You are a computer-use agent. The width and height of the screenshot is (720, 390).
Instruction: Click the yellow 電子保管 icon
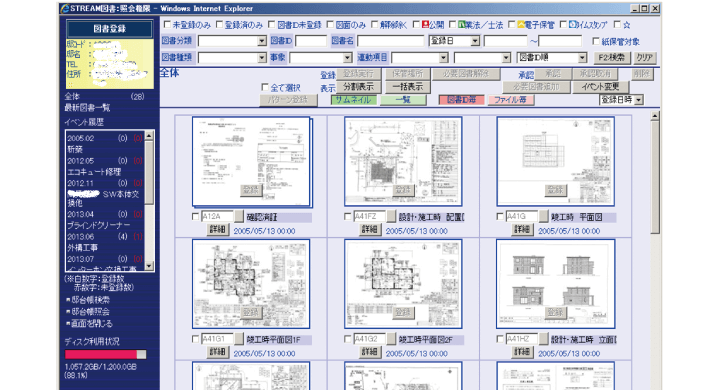coord(521,25)
